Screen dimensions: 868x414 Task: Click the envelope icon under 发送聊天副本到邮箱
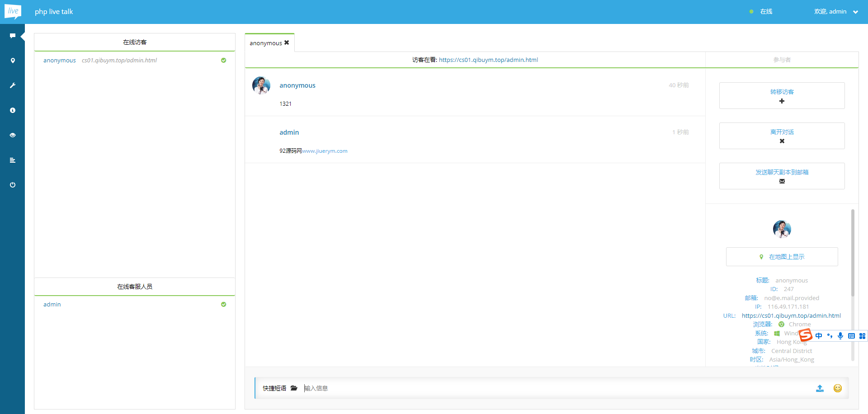click(782, 181)
